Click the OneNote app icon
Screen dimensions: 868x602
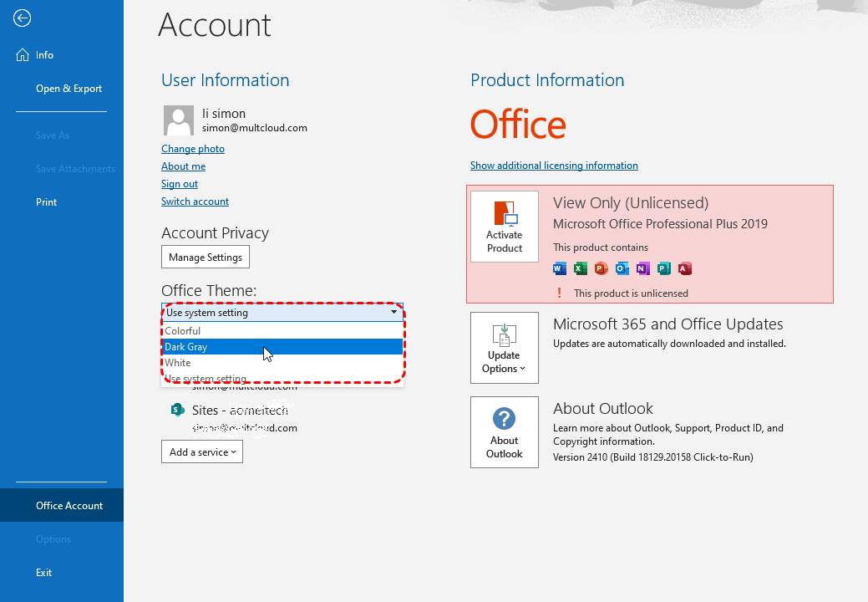tap(642, 269)
